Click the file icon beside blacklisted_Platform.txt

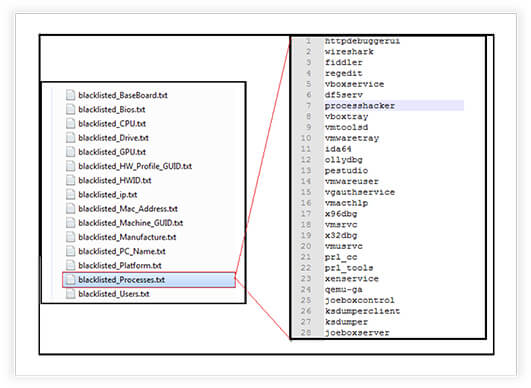[x=70, y=266]
